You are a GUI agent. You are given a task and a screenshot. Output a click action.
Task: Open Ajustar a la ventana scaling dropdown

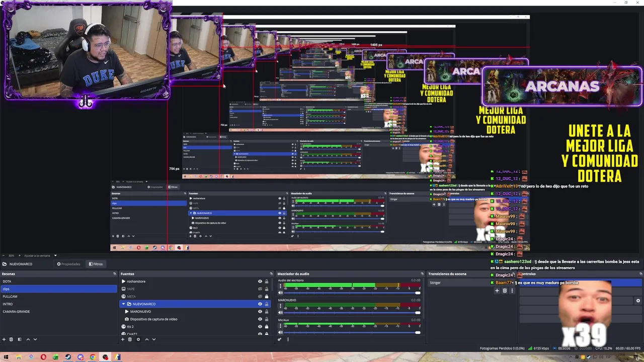coord(40,255)
